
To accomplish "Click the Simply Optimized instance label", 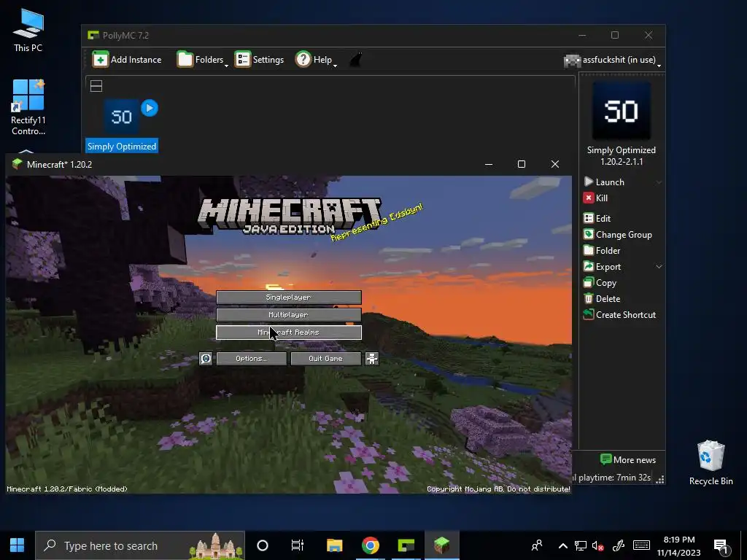I will (x=122, y=146).
